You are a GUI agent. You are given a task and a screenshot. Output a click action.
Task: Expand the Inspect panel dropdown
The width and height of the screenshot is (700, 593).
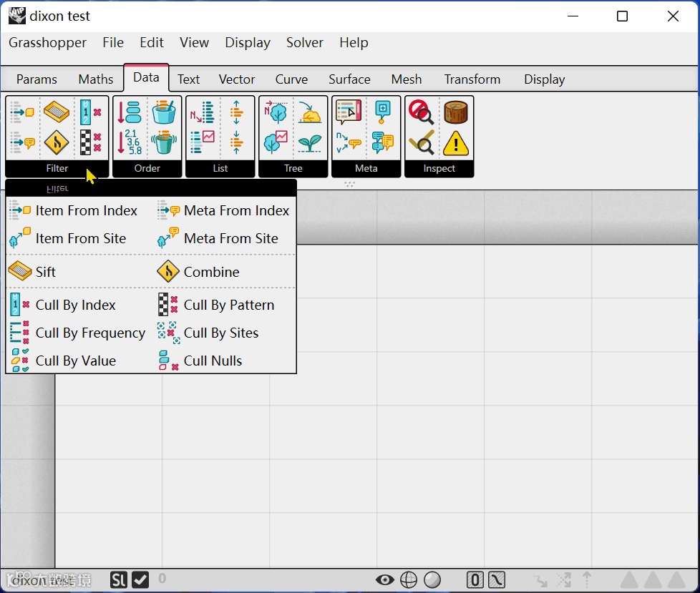click(x=439, y=169)
